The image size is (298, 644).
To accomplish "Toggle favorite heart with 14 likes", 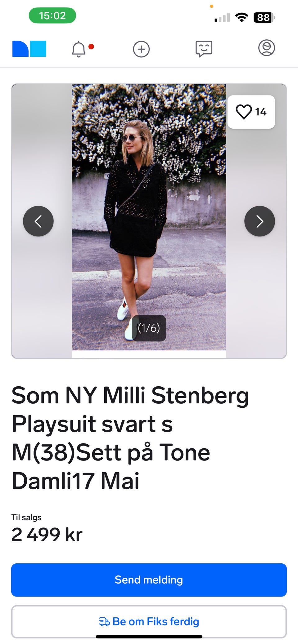I will pyautogui.click(x=251, y=112).
